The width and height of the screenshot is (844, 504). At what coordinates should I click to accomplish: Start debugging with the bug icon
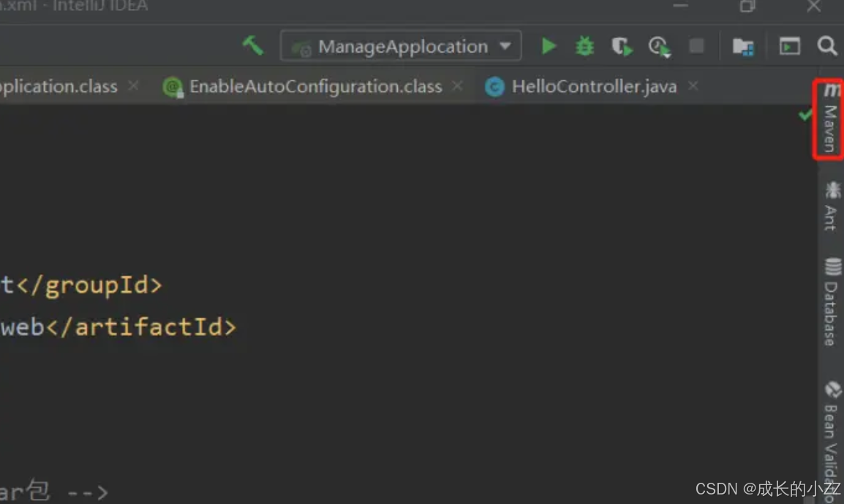point(584,46)
